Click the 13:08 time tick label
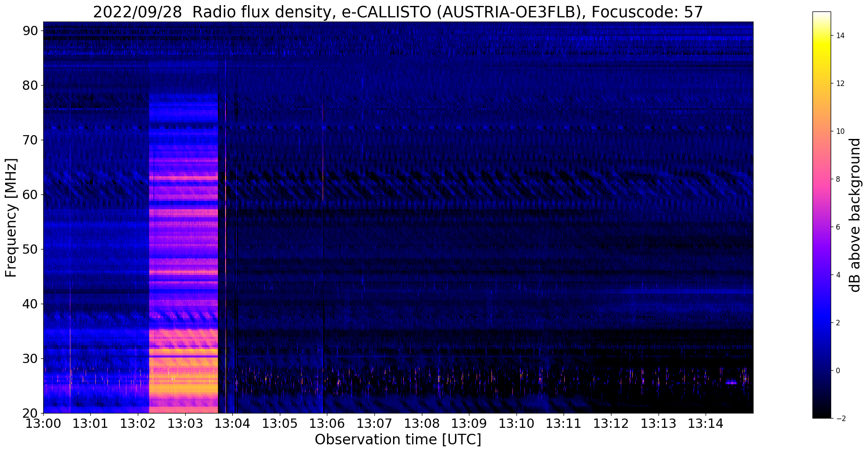The height and width of the screenshot is (452, 868). click(x=422, y=423)
